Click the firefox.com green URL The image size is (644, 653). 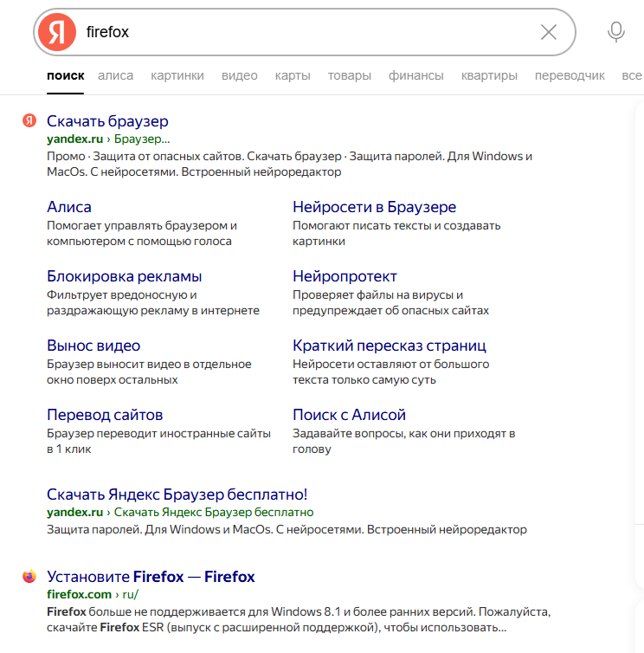(x=79, y=594)
